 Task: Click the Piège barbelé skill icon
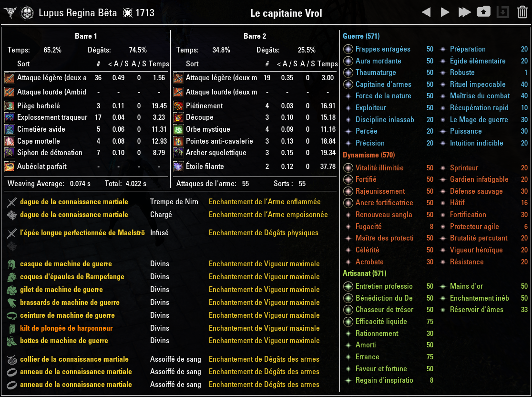pos(10,105)
